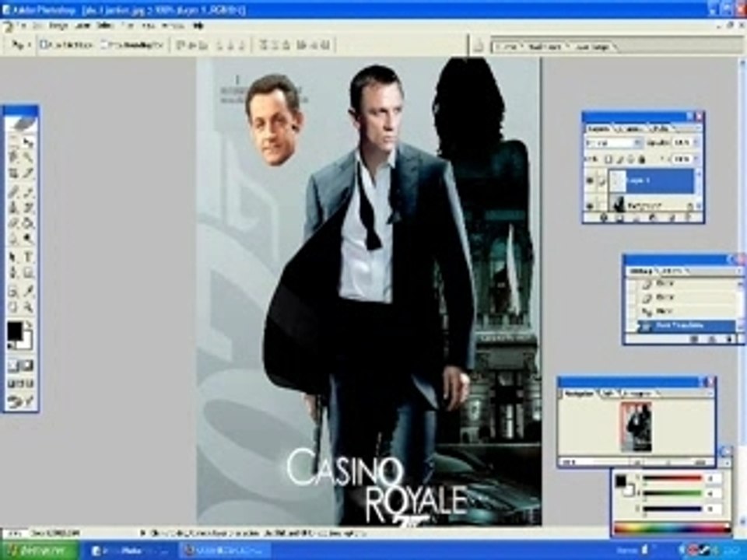
Task: Select the Type tool
Action: click(28, 257)
